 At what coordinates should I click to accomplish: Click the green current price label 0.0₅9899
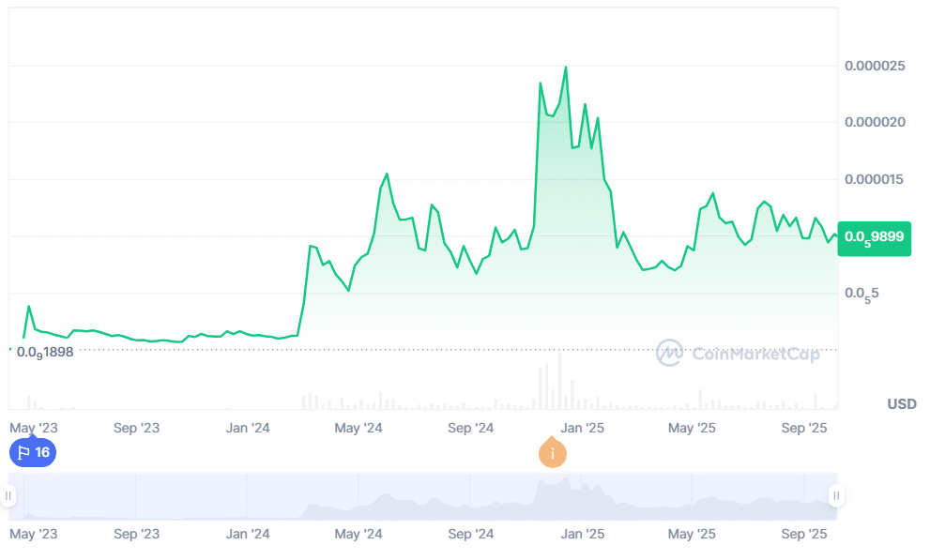coord(875,237)
